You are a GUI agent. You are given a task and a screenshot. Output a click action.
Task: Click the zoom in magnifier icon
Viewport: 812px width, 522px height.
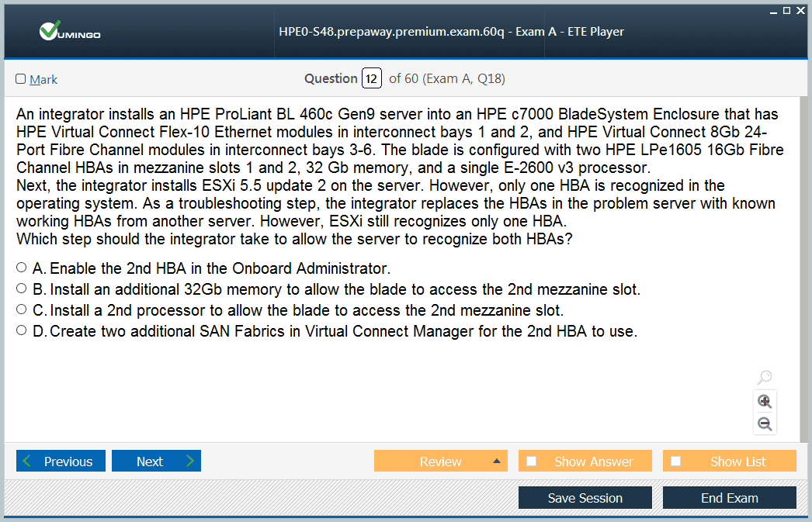[765, 401]
